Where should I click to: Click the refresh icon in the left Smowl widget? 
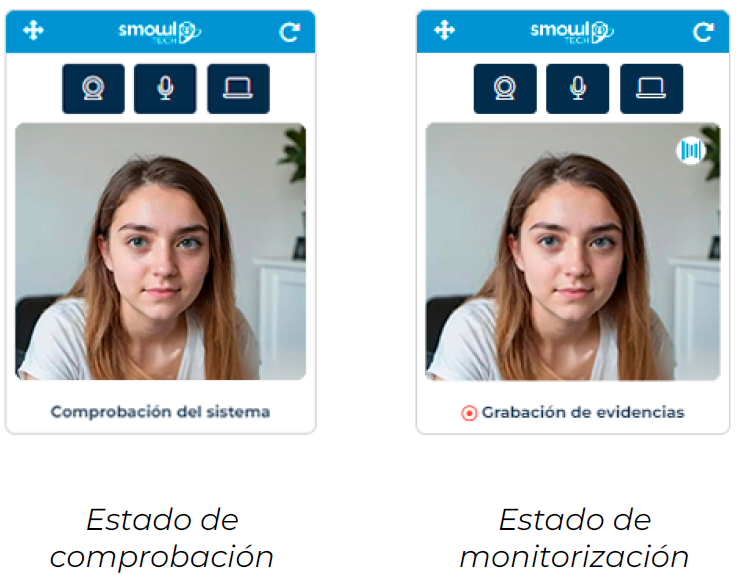(x=289, y=32)
